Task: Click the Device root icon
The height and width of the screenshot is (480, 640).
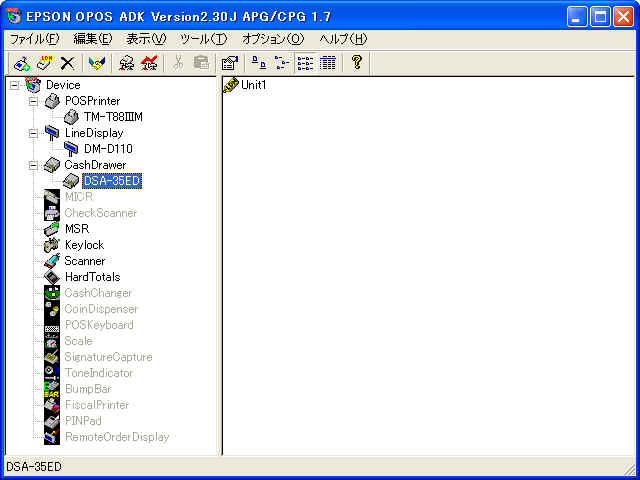Action: [x=33, y=85]
